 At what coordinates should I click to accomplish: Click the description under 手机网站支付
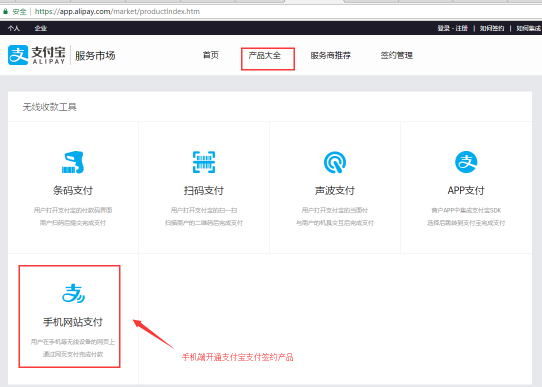tap(73, 348)
